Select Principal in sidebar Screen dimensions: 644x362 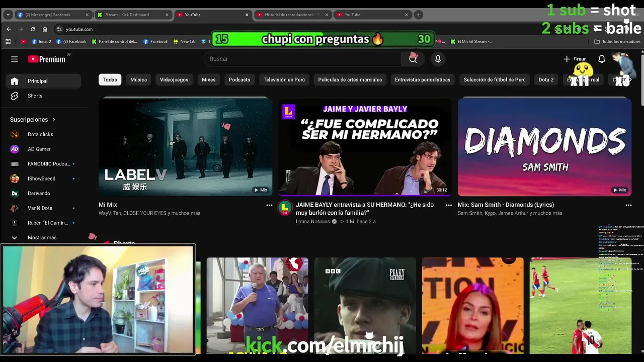(x=44, y=81)
